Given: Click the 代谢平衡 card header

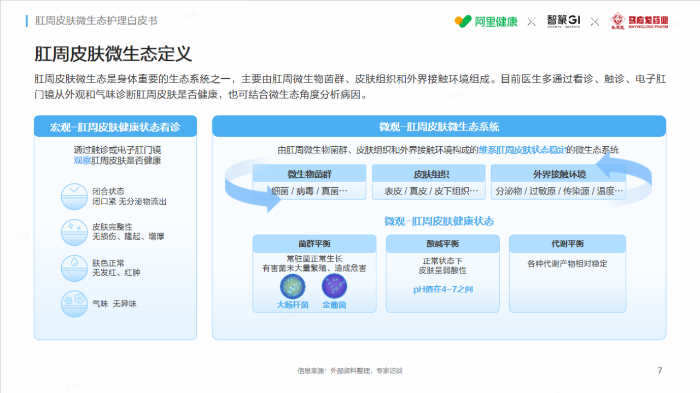Looking at the screenshot, I should click(x=567, y=244).
